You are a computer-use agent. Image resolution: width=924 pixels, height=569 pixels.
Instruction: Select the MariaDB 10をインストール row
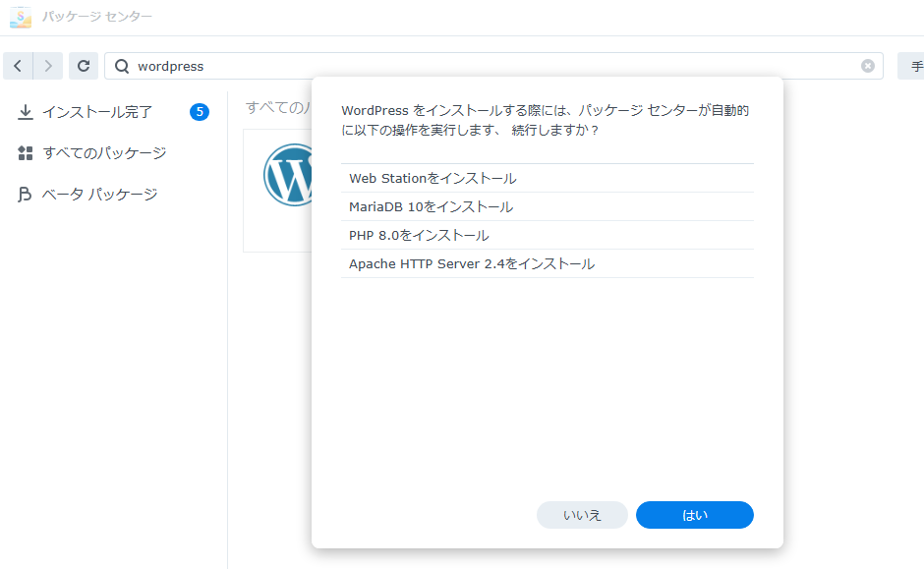click(548, 206)
